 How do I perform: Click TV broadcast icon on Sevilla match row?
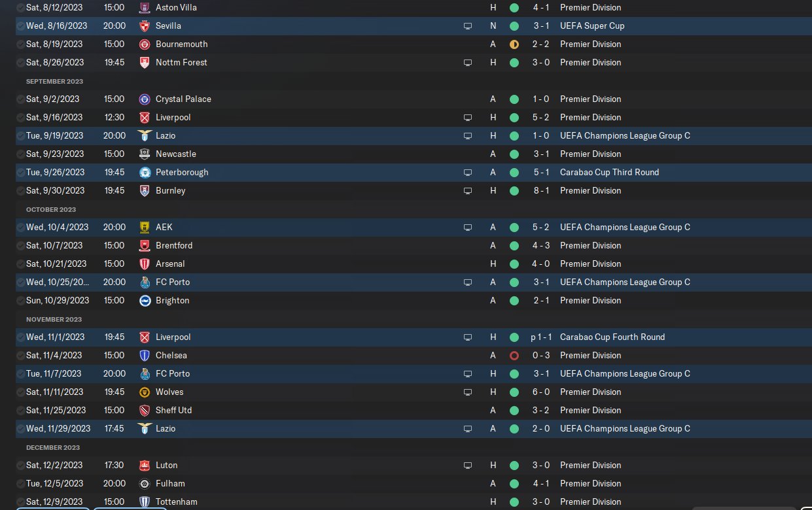pyautogui.click(x=468, y=26)
